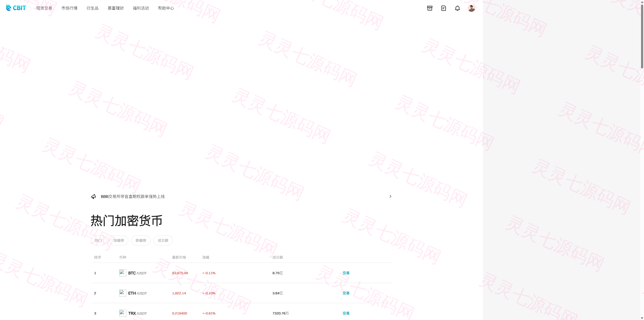Click the scrollbar down arrow
Screen dimensions: 644x320
(x=642, y=318)
